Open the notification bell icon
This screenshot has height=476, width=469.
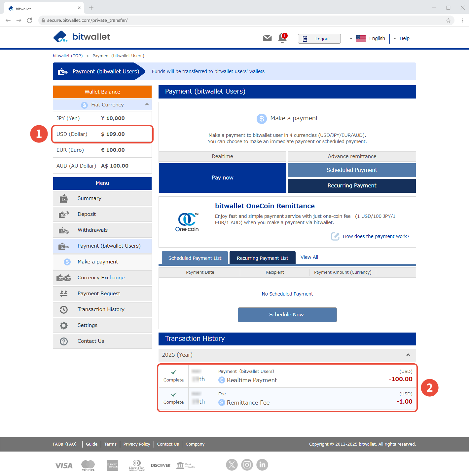coord(282,38)
